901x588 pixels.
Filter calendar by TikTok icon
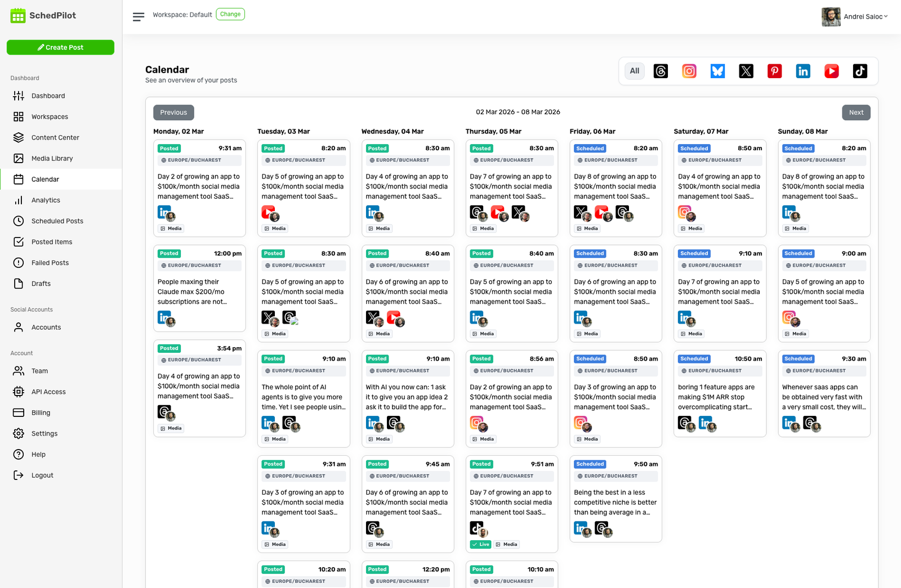tap(860, 71)
